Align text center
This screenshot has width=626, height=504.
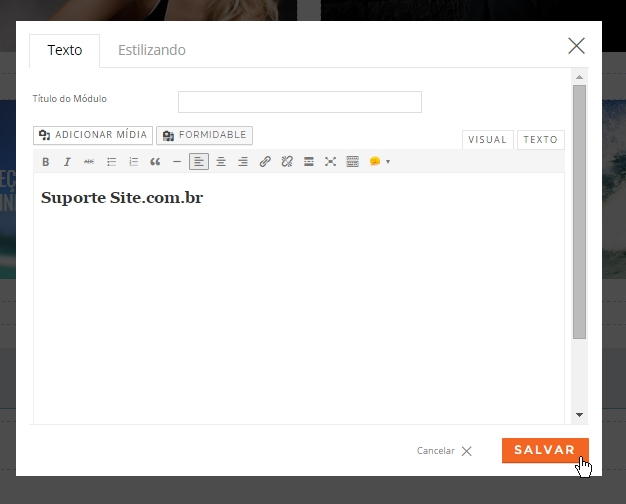[221, 162]
